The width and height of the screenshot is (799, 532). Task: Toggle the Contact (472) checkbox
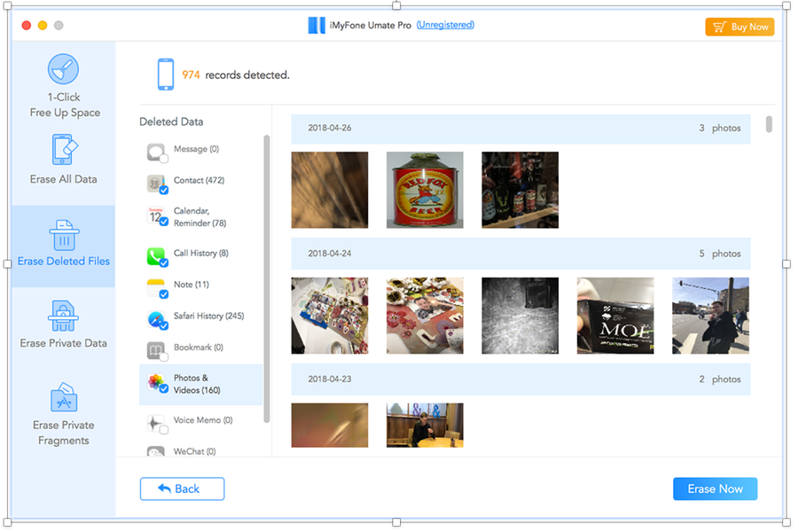[x=163, y=190]
